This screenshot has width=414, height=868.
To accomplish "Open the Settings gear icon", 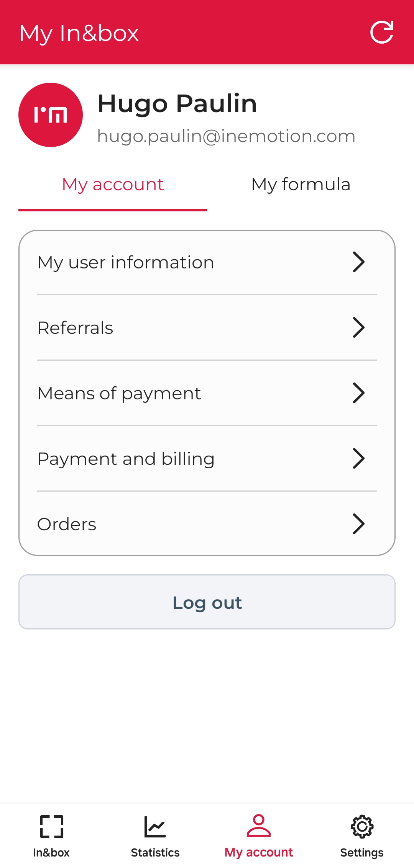I will (362, 826).
